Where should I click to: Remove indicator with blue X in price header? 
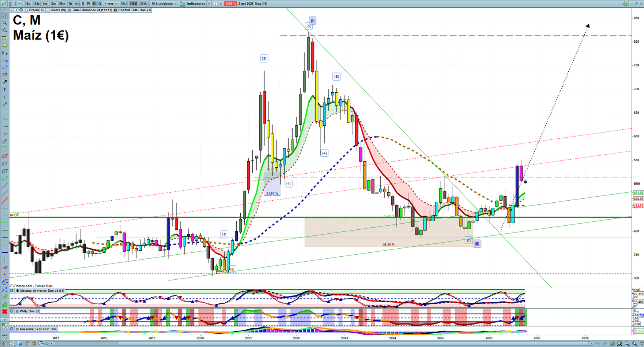[x=21, y=10]
